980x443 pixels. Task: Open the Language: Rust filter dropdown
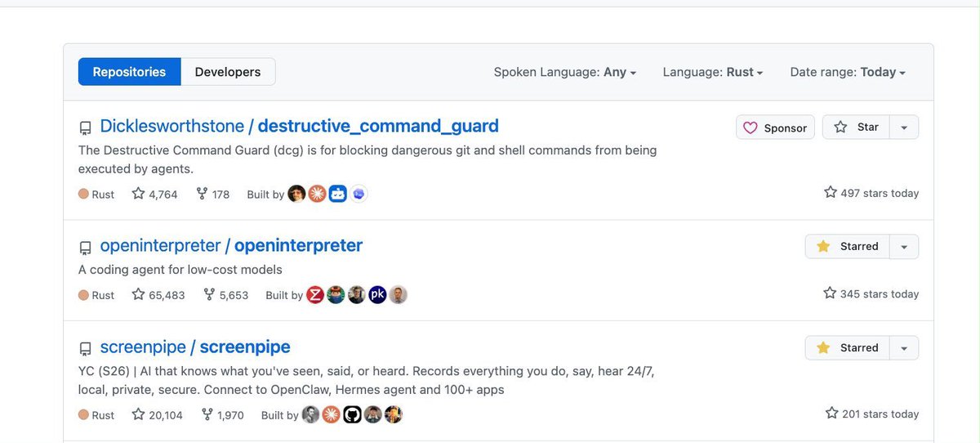point(713,72)
